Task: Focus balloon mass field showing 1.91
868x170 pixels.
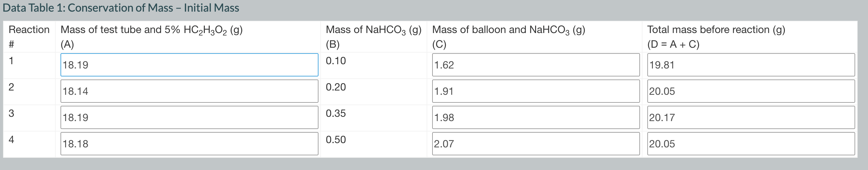Action: point(536,91)
